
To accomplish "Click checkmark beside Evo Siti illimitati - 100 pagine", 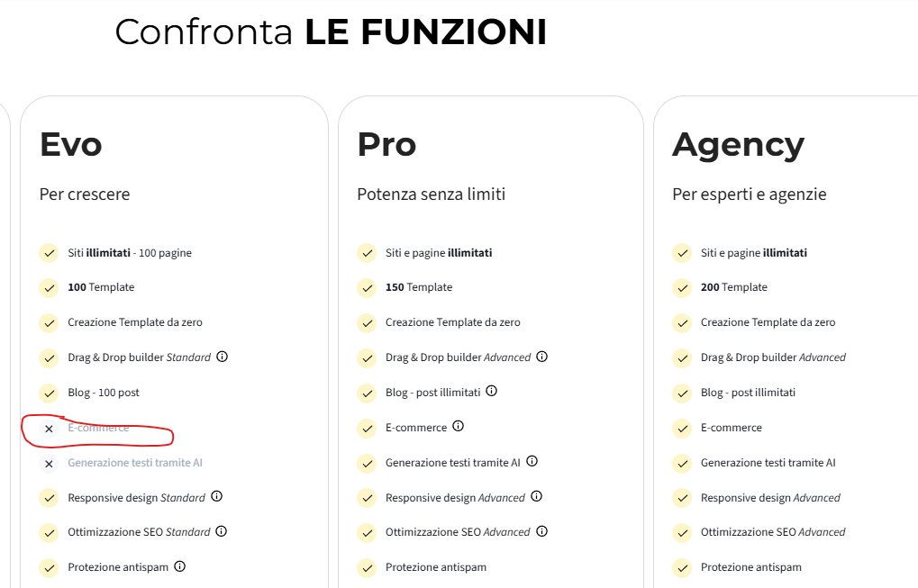I will [50, 253].
